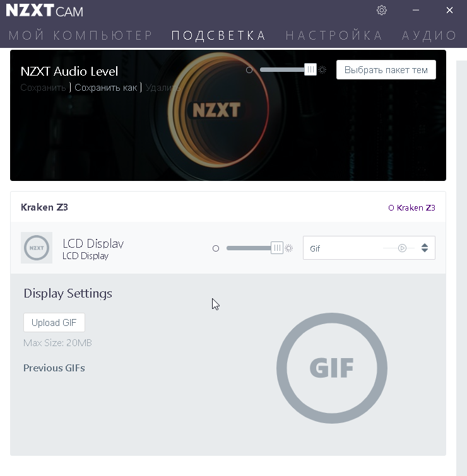The image size is (467, 476).
Task: Click the theme banner brightness slider handle
Action: pyautogui.click(x=310, y=70)
